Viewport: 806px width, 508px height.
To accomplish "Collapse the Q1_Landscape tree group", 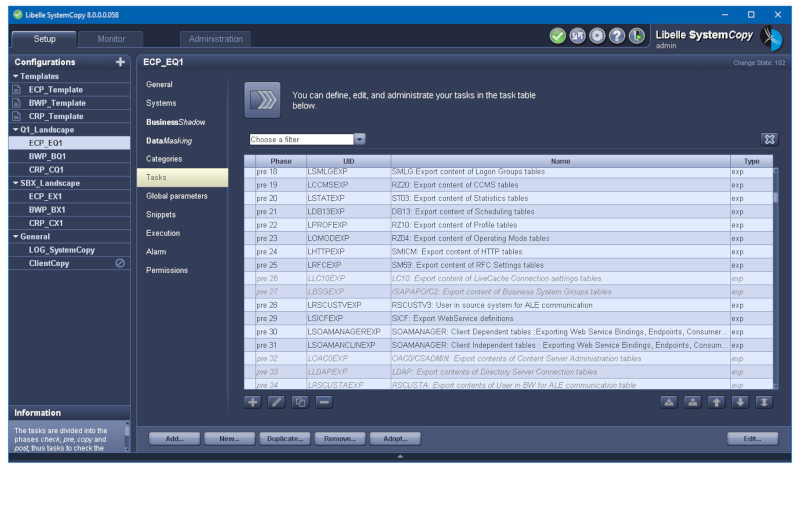I will point(16,130).
